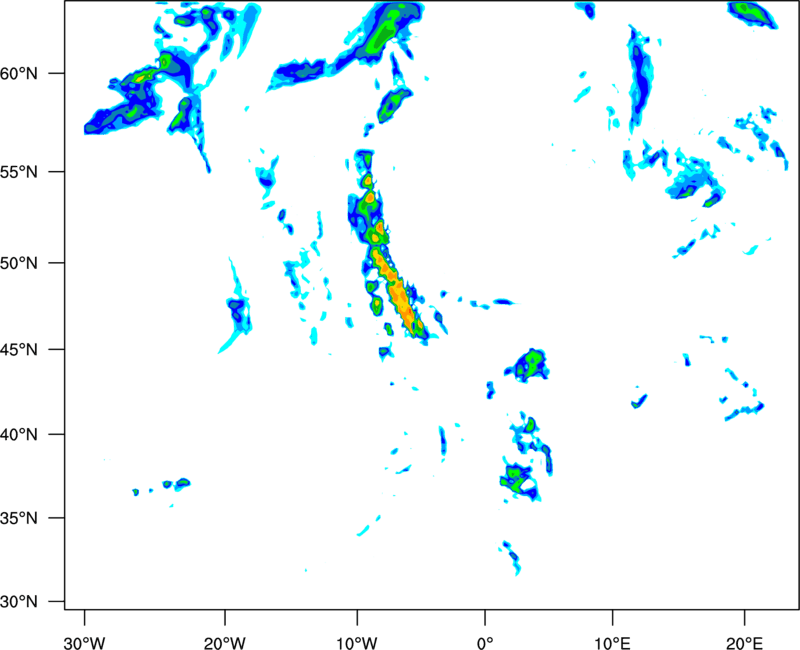Click the 45°N latitude label
Image resolution: width=800 pixels, height=650 pixels.
(19, 350)
